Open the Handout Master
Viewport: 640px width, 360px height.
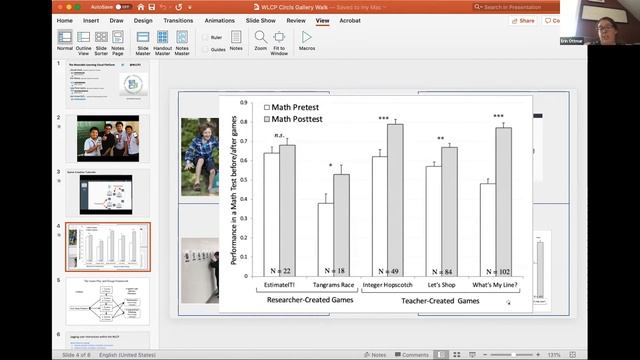point(162,42)
